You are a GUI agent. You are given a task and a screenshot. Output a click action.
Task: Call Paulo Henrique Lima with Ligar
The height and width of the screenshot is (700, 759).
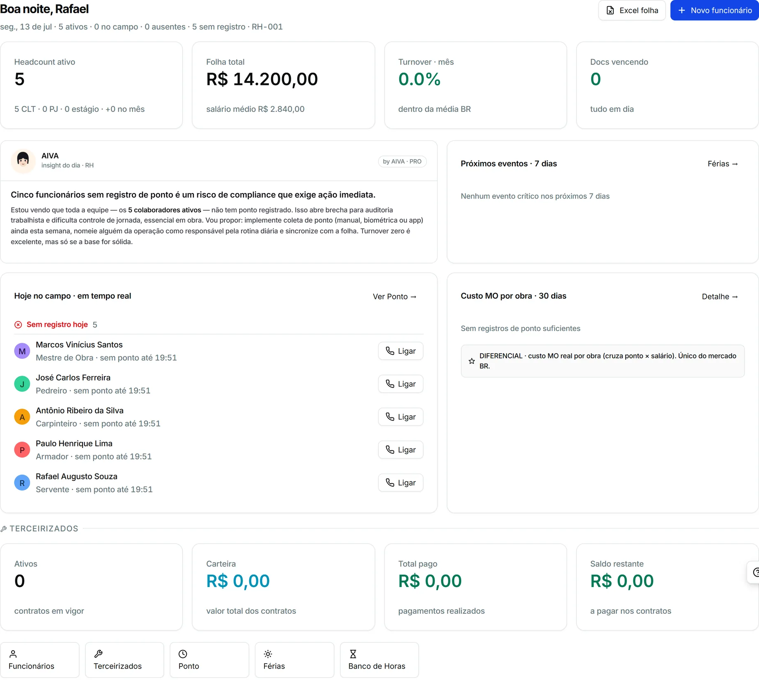[x=401, y=450]
